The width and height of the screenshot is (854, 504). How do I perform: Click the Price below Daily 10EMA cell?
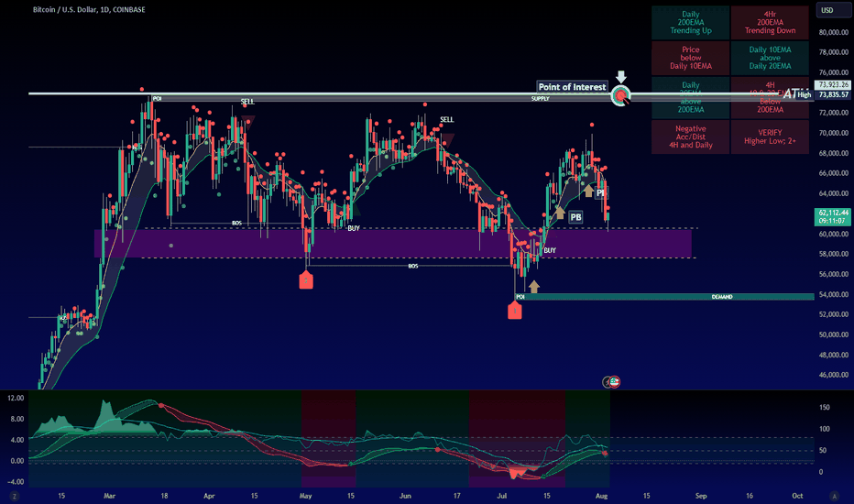691,58
